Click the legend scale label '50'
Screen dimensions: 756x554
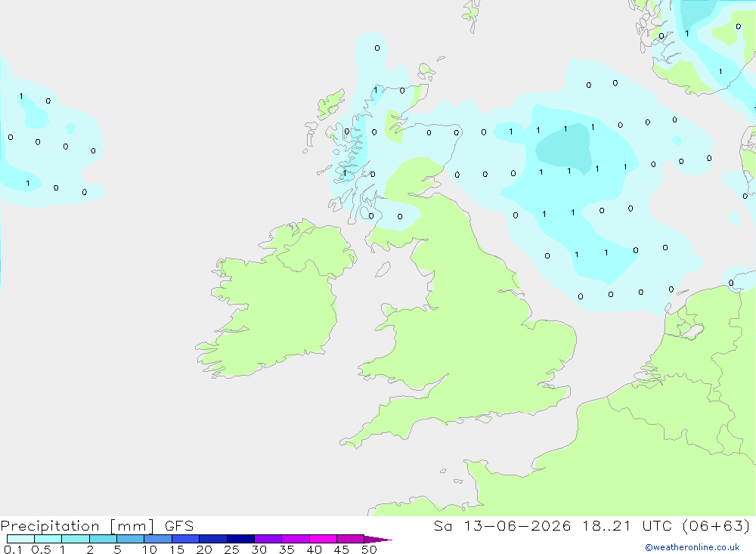pos(369,549)
